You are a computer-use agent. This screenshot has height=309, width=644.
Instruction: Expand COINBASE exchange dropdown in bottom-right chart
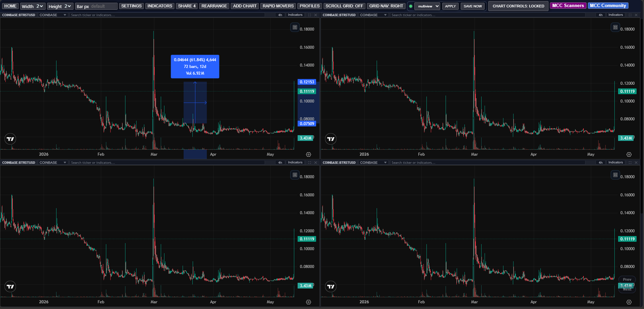(374, 163)
